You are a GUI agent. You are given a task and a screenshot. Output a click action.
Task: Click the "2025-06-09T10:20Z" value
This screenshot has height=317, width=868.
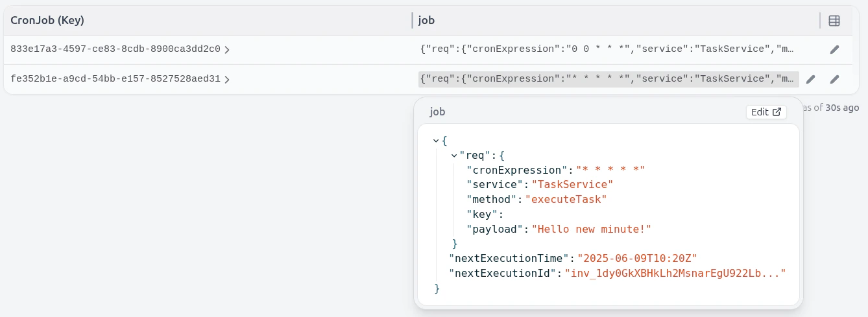point(637,259)
